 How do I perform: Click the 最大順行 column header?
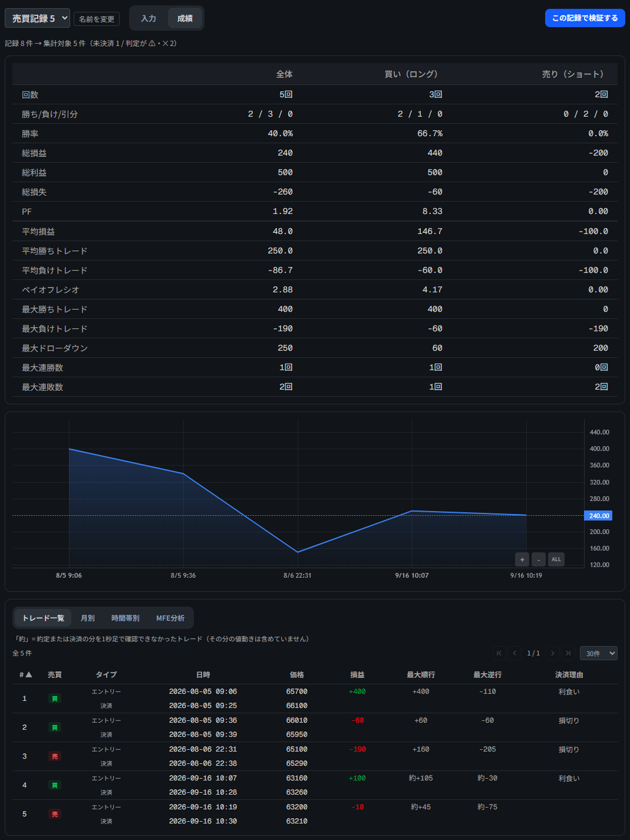[421, 674]
